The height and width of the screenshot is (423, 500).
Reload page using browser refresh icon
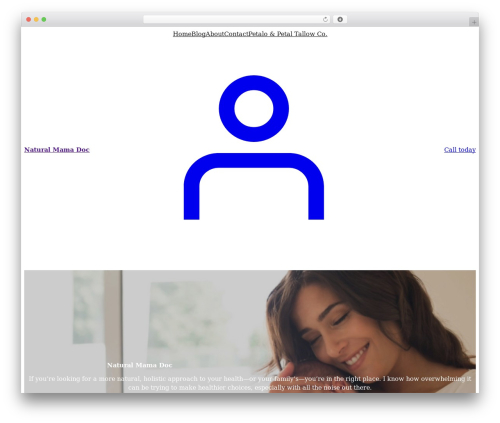click(x=325, y=20)
